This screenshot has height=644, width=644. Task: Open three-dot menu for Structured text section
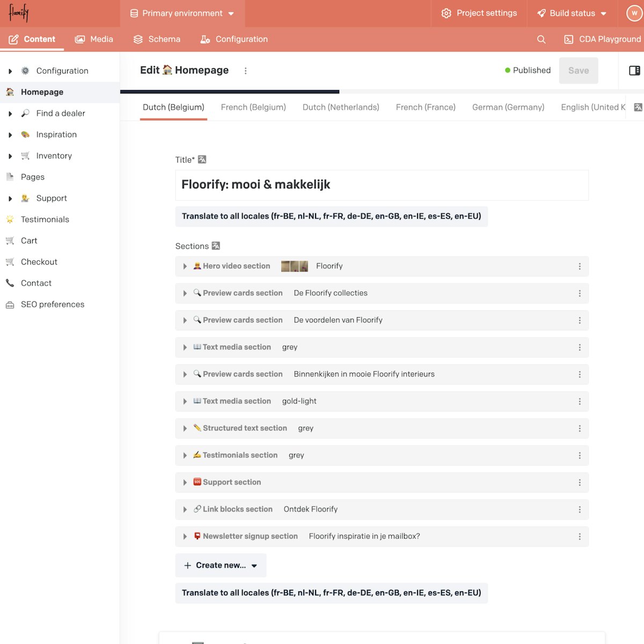point(580,428)
